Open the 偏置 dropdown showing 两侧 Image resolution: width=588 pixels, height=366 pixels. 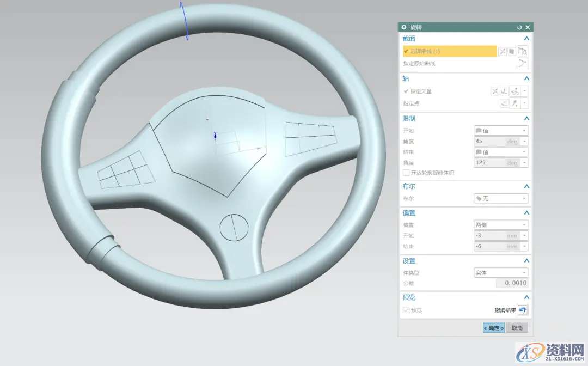pyautogui.click(x=500, y=225)
